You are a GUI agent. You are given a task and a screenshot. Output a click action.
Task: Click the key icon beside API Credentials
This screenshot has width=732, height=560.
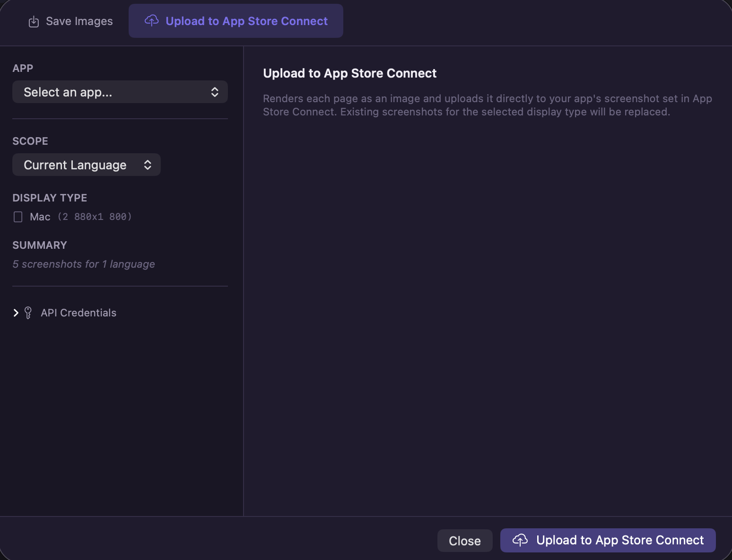tap(28, 313)
